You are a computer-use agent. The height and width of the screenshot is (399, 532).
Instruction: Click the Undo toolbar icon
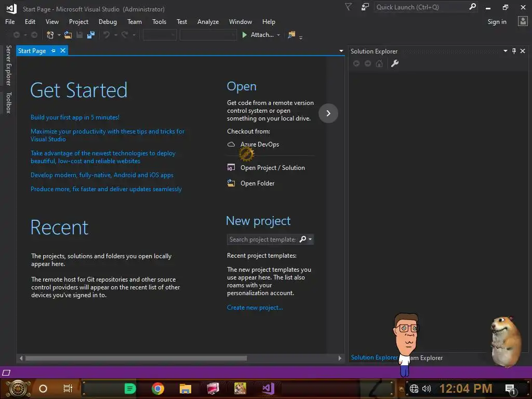(x=107, y=35)
